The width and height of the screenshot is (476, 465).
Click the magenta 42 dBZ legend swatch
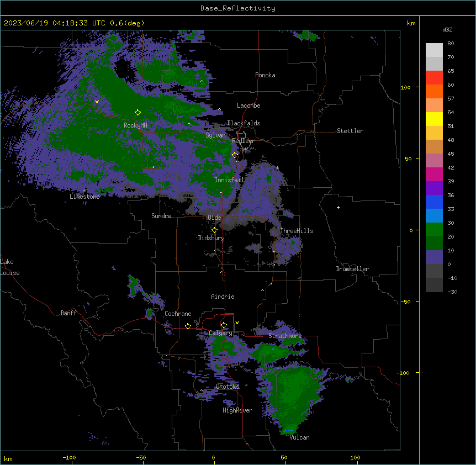(x=434, y=174)
